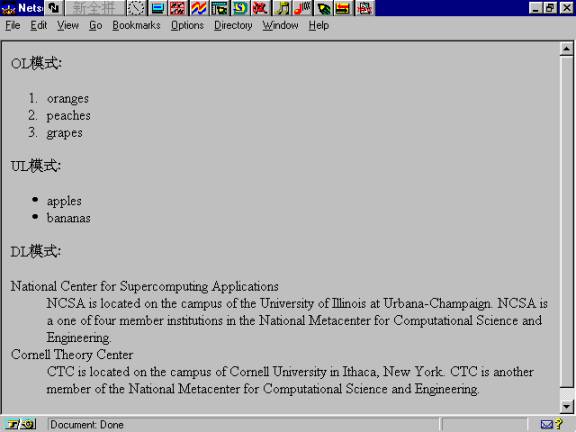
Task: Click the security key icon in status bar
Action: coord(20,424)
